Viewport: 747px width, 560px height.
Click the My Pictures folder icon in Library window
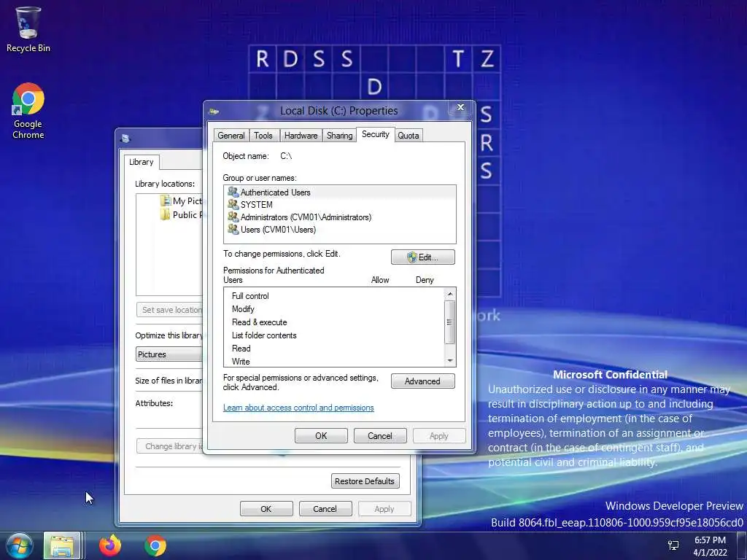[166, 201]
